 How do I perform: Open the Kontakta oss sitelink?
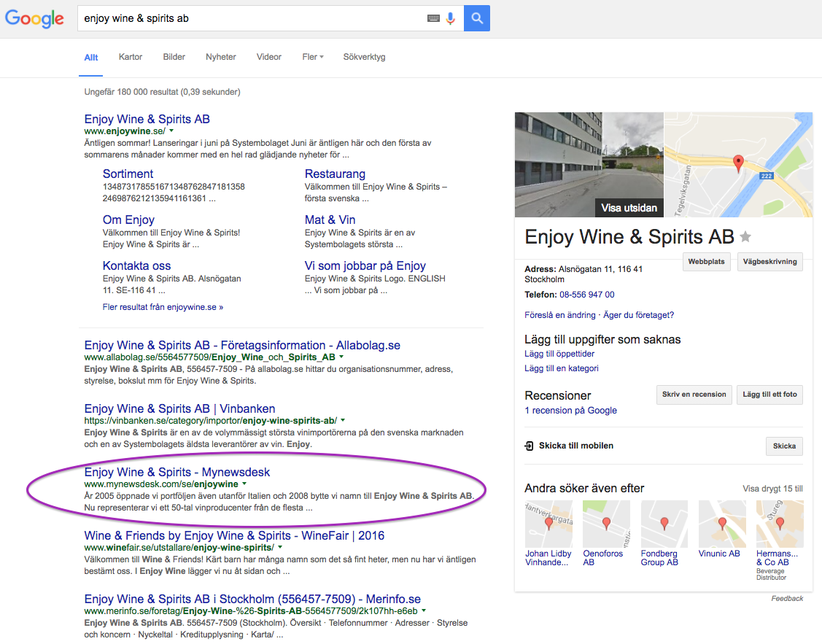pos(137,265)
